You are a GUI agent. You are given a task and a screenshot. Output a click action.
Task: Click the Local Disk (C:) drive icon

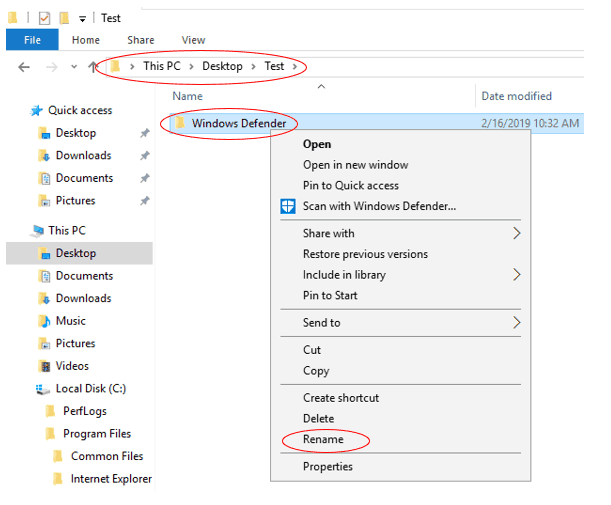[x=44, y=389]
